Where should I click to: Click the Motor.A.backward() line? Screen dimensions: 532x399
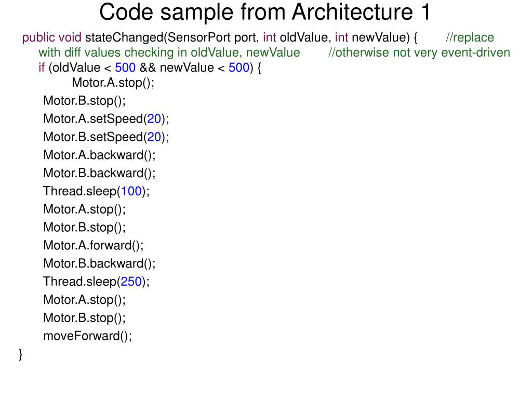[99, 155]
